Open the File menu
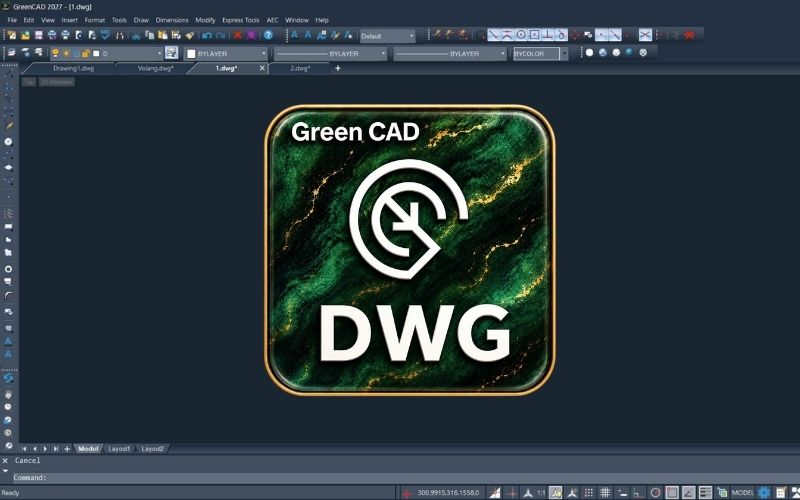This screenshot has width=800, height=500. 12,20
